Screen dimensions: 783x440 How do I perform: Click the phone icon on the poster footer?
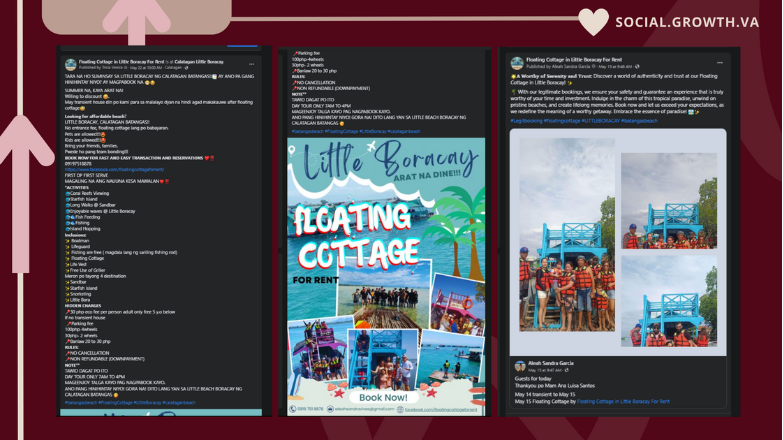coord(293,409)
